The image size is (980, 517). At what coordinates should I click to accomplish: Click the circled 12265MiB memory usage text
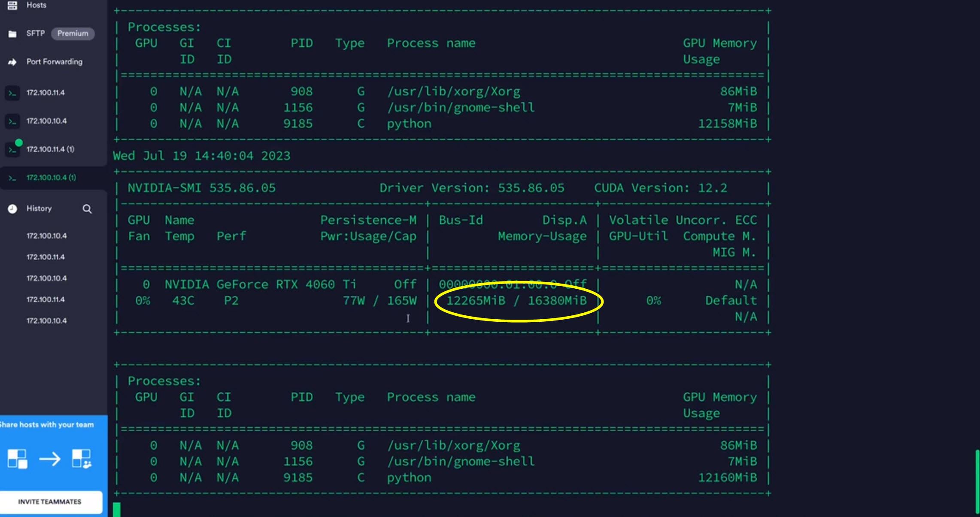pos(516,300)
